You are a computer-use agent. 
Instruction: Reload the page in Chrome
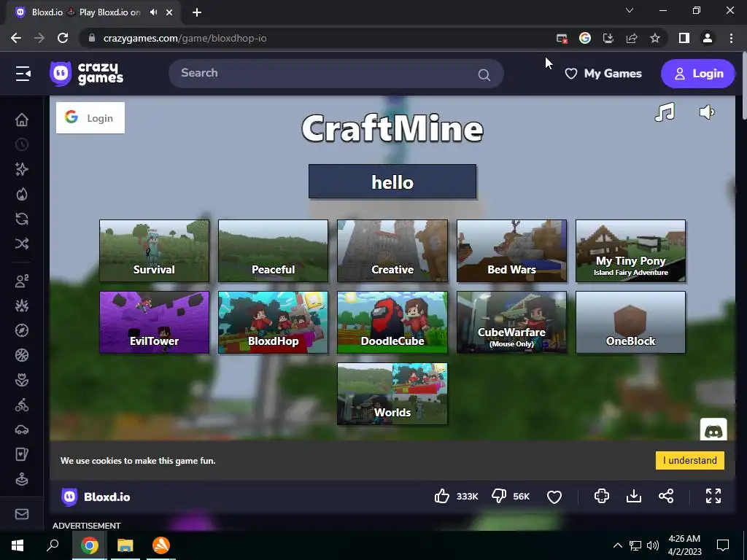(63, 38)
